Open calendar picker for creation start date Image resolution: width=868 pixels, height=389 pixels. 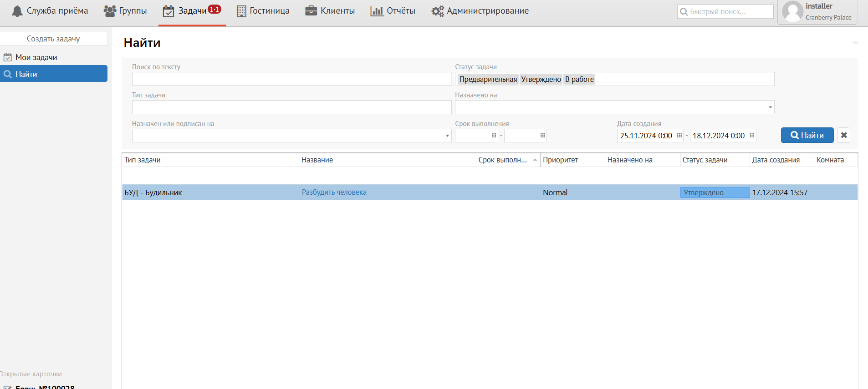tap(679, 136)
